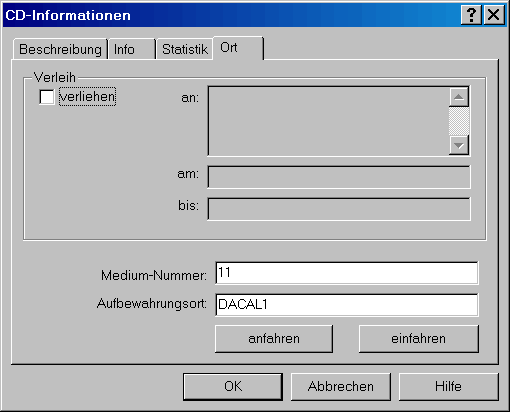Click the scroll down arrow in 'an' box
This screenshot has height=412, width=510.
(459, 145)
